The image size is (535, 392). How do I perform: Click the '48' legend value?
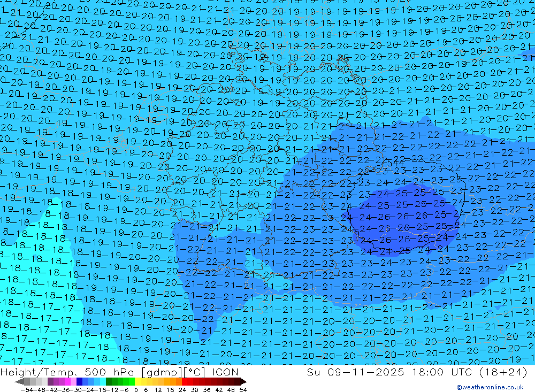pyautogui.click(x=231, y=390)
